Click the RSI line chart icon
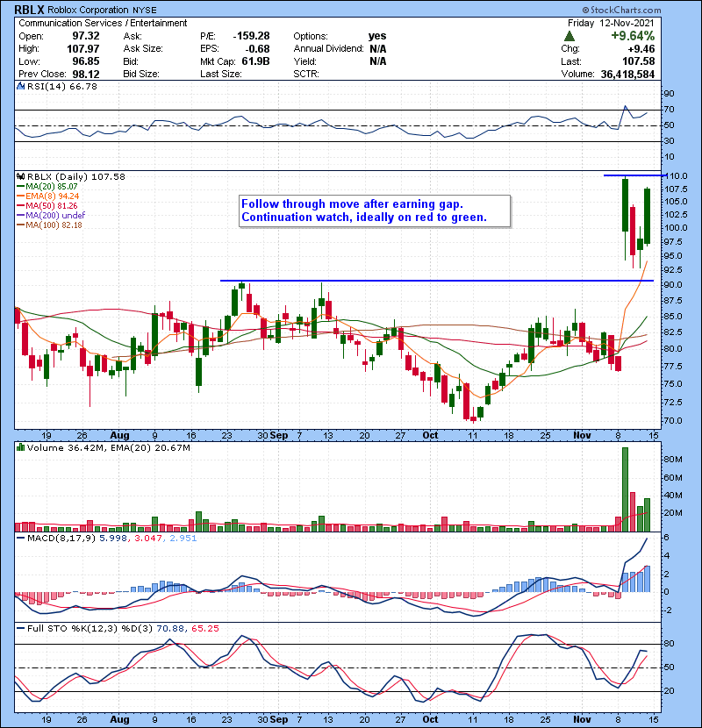The height and width of the screenshot is (728, 702). [x=21, y=86]
